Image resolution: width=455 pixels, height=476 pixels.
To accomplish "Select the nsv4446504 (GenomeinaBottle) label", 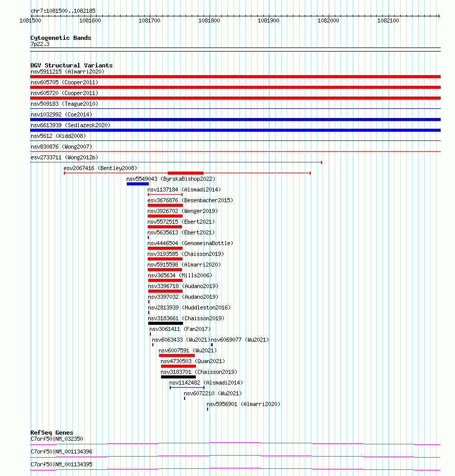I will 190,244.
